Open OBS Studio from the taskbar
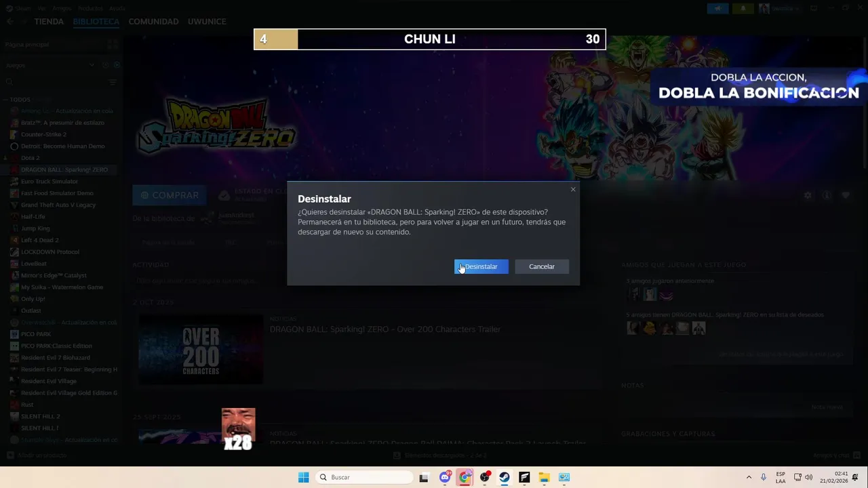 (x=484, y=477)
